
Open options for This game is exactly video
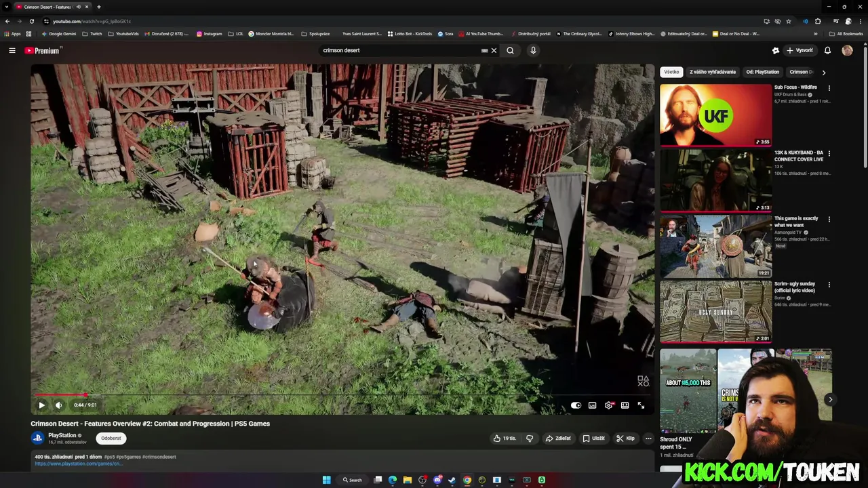(x=829, y=219)
